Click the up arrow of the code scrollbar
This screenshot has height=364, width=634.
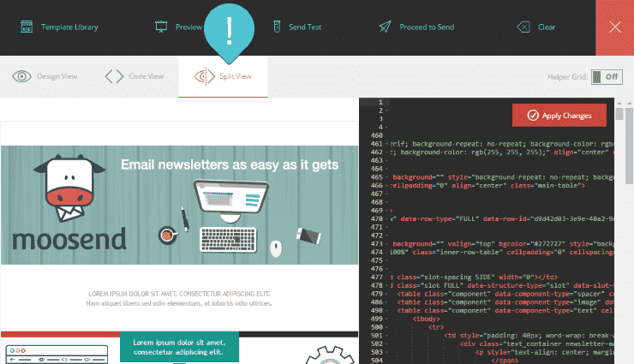(619, 104)
